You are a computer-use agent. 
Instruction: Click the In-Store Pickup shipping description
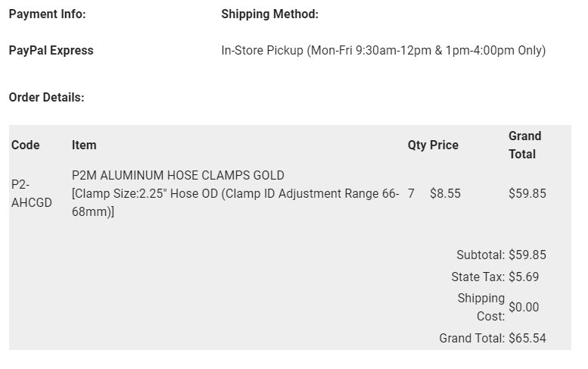pyautogui.click(x=383, y=50)
